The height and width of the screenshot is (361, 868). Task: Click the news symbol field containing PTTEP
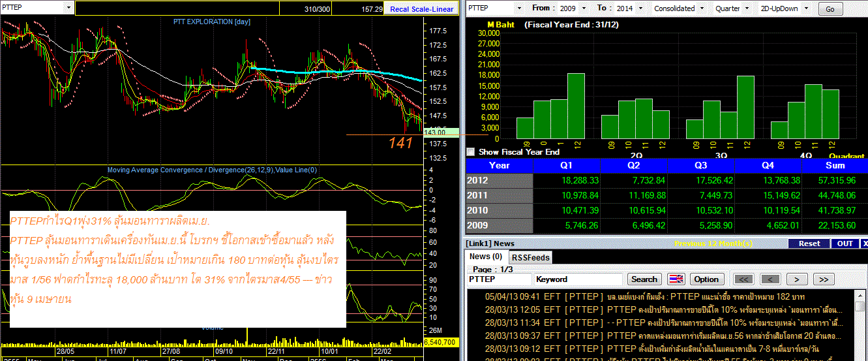point(498,279)
